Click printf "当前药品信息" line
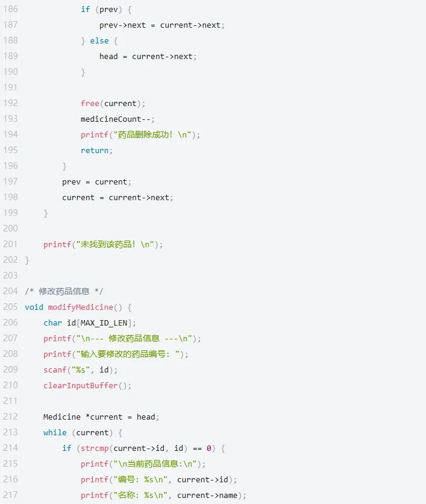The height and width of the screenshot is (504, 426). 143,464
